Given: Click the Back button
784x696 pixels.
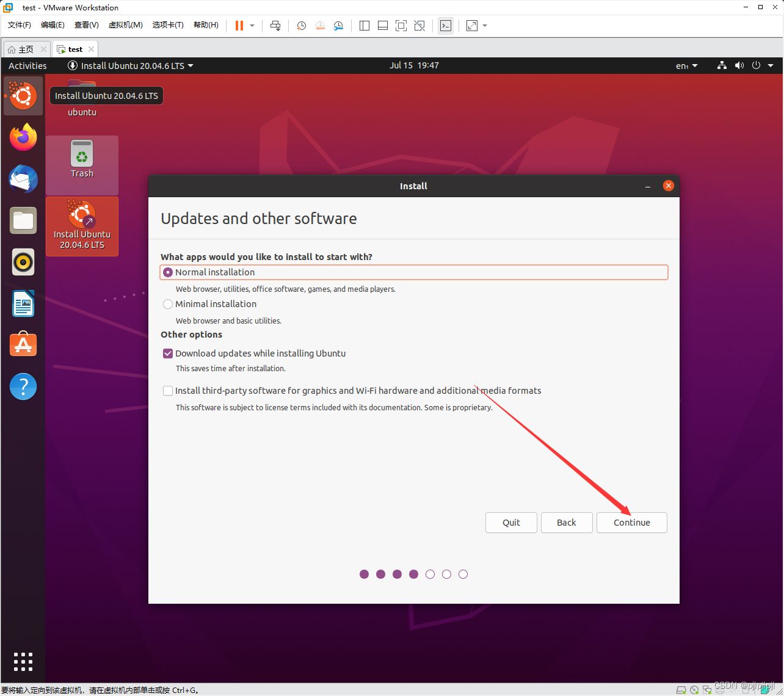Looking at the screenshot, I should tap(567, 523).
